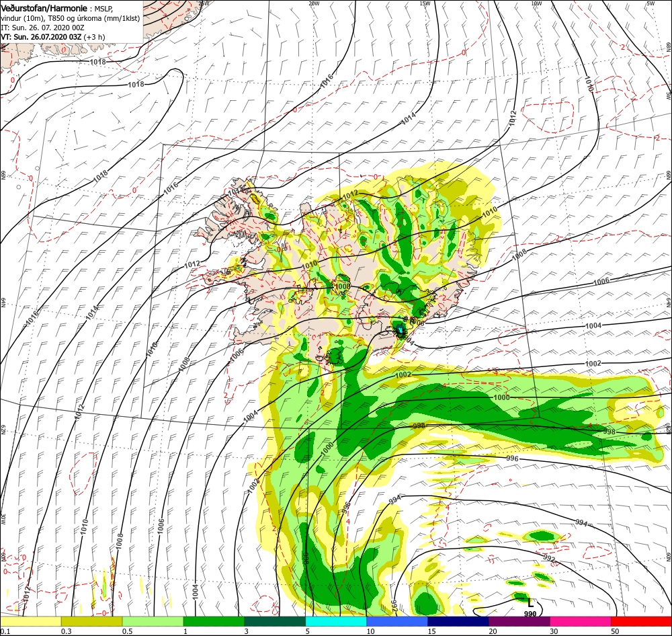Click the '10' legend scale value
Viewport: 672px width, 636px height.
371,632
